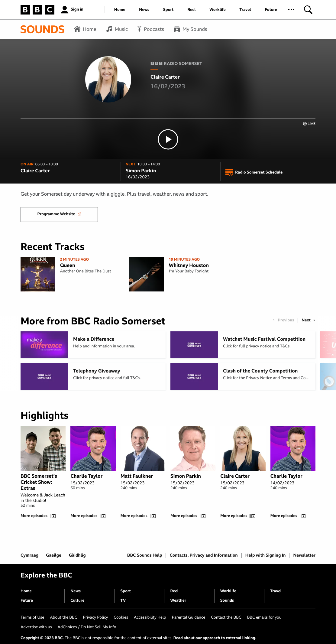The height and width of the screenshot is (644, 336).
Task: Open the BBC Sounds logo
Action: [x=42, y=29]
